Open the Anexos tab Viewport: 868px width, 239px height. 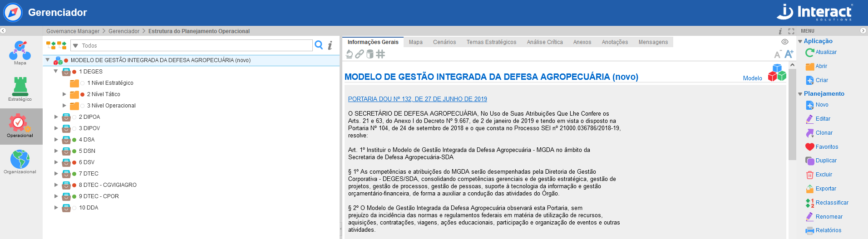[582, 42]
